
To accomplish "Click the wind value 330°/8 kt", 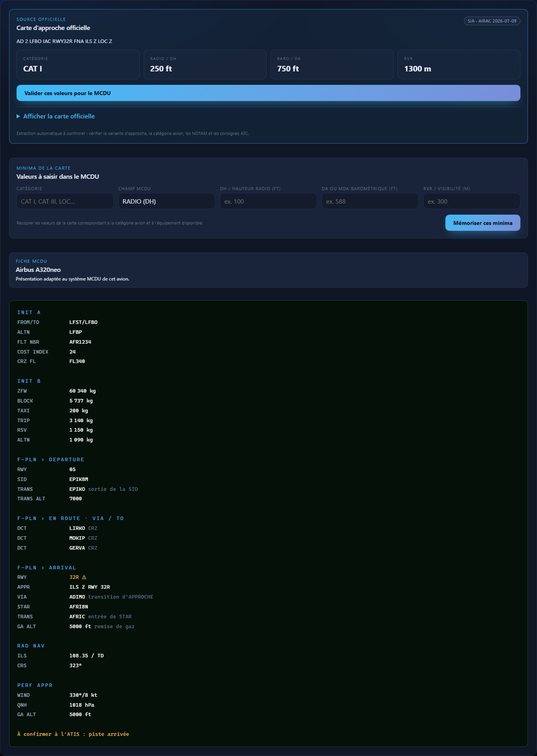I will [x=83, y=695].
